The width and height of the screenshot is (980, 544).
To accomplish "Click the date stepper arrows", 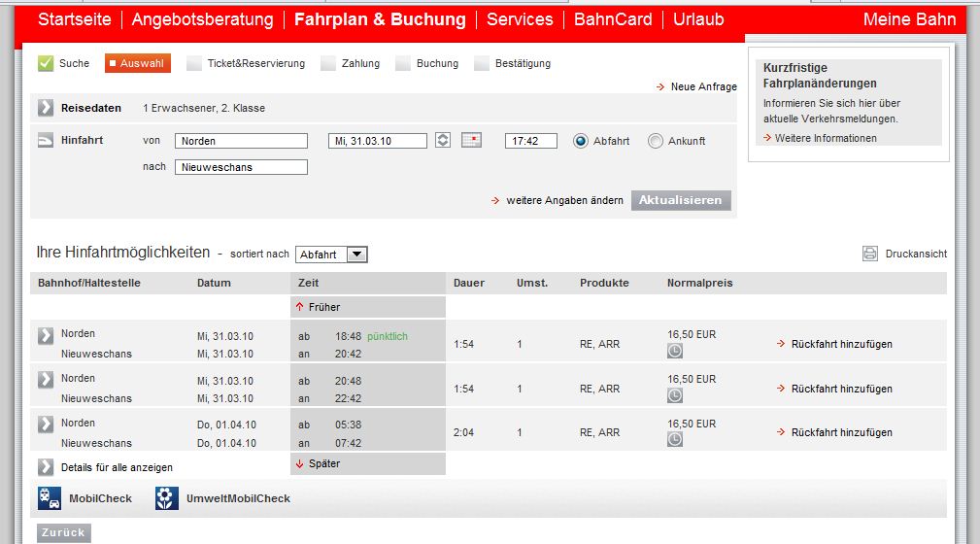I will click(443, 140).
